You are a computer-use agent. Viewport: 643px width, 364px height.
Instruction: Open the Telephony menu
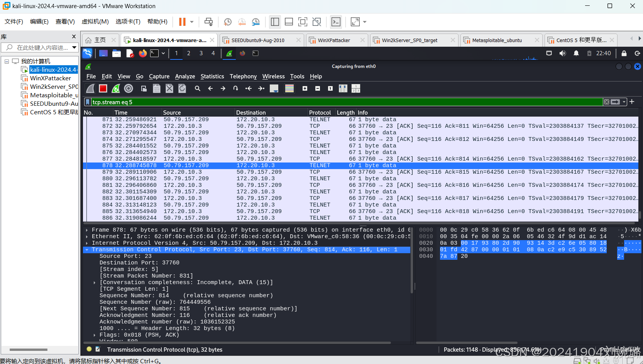click(x=243, y=76)
